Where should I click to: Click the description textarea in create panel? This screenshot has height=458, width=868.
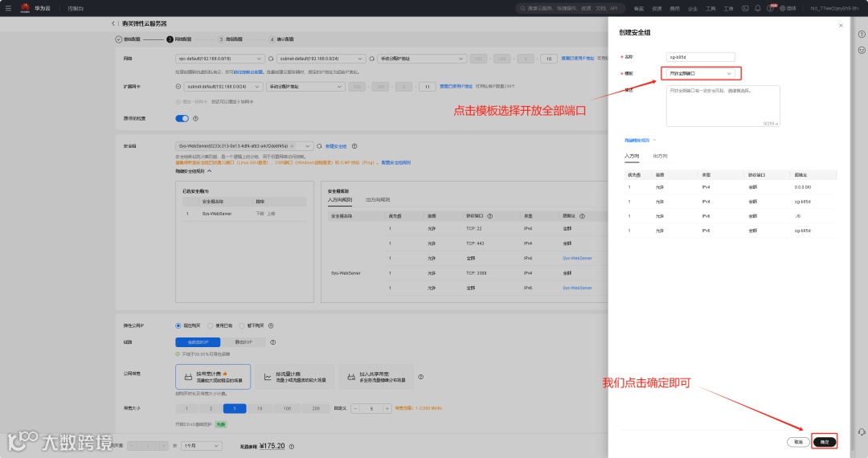(x=723, y=106)
